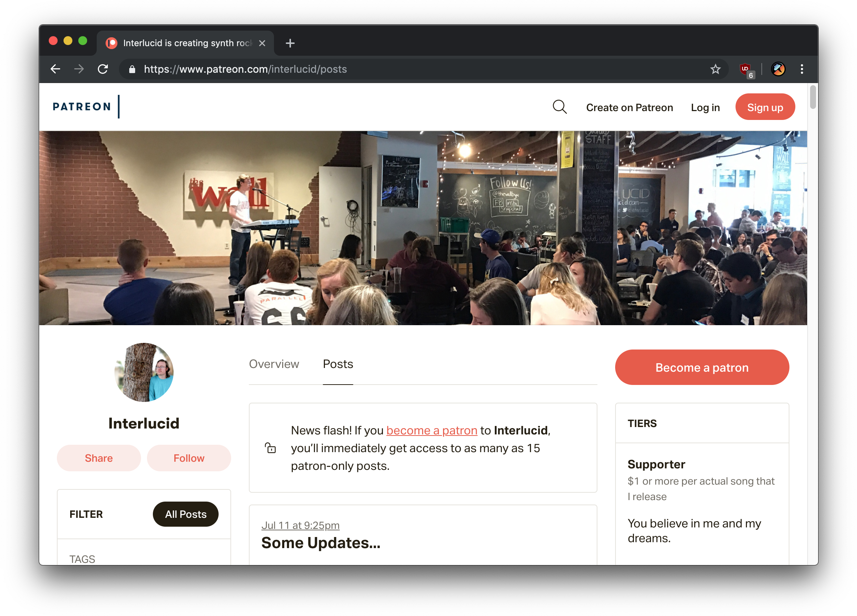Close the Interlucid browser tab

click(x=262, y=43)
